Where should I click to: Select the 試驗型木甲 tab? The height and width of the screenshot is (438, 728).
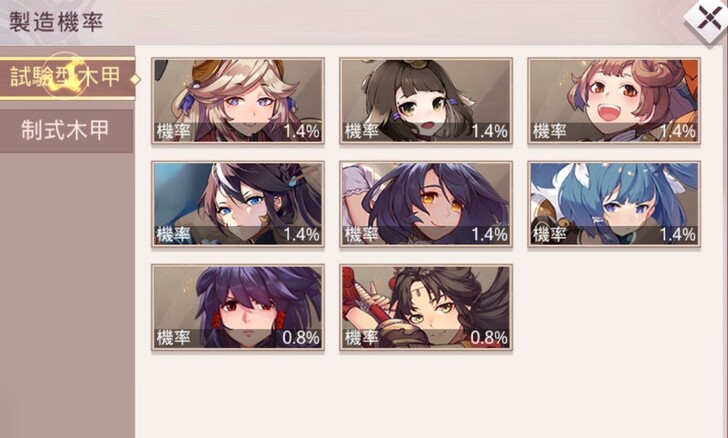tap(67, 78)
